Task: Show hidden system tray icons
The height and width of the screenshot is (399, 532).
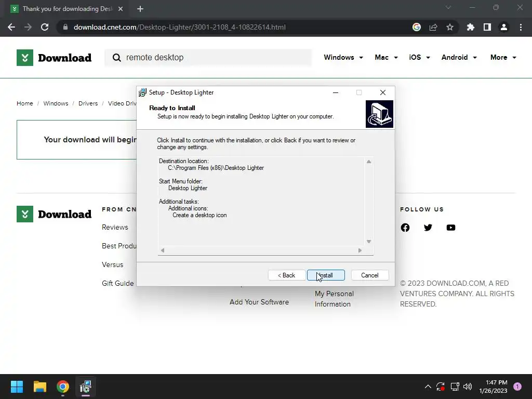Action: 428,387
